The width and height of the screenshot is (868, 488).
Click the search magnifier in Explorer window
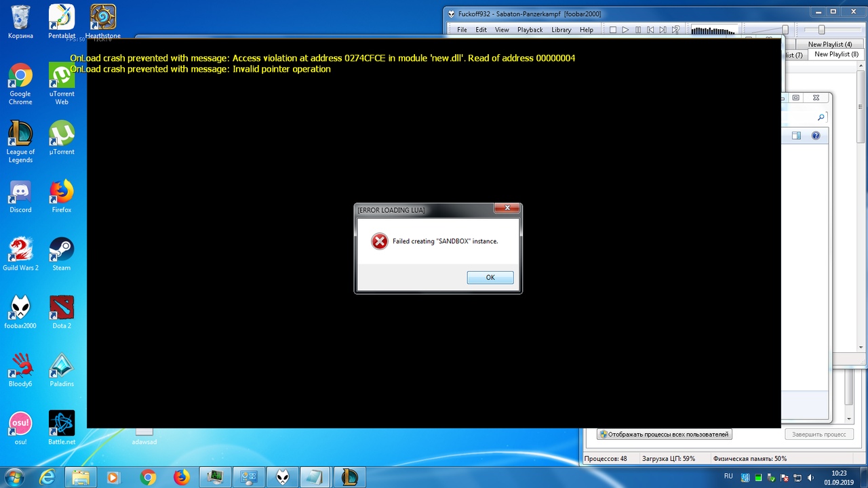[821, 117]
